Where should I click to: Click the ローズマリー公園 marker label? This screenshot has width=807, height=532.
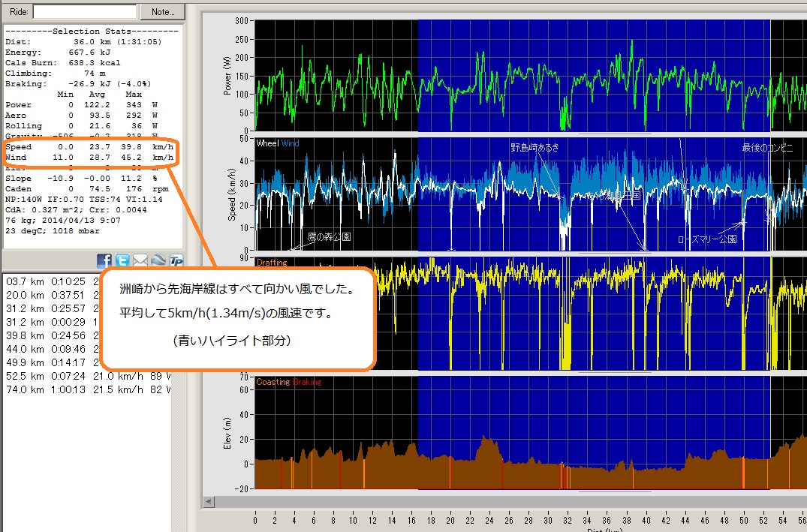click(706, 239)
